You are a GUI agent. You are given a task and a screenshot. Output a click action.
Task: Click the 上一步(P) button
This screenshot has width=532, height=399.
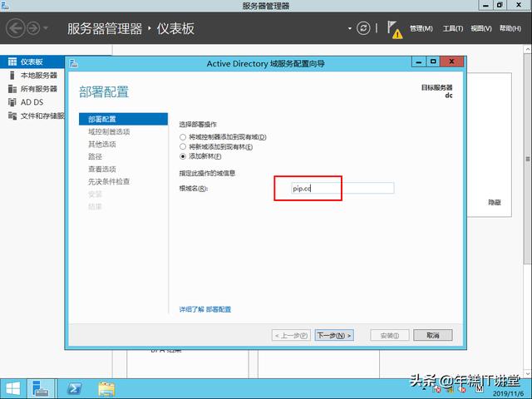pyautogui.click(x=291, y=335)
